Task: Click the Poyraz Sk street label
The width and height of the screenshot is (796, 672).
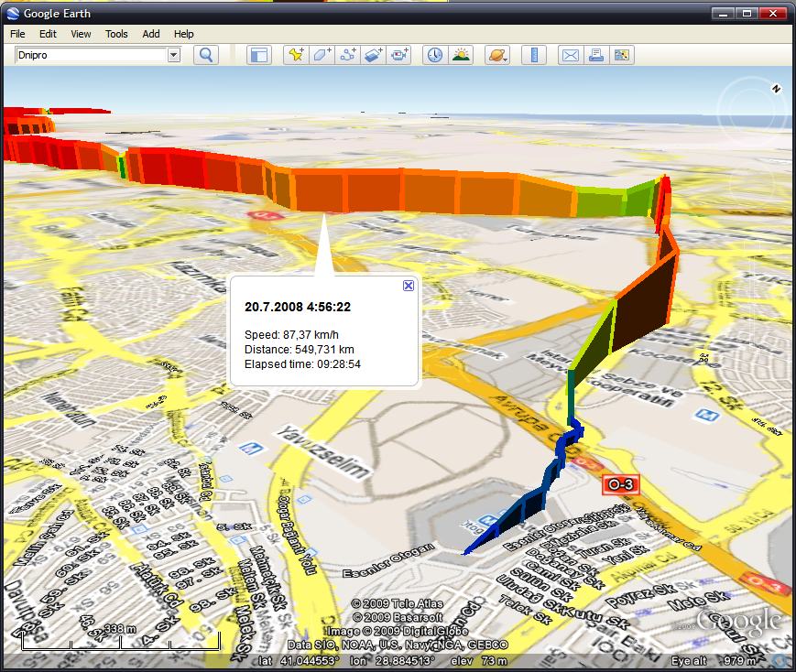Action: coord(639,596)
